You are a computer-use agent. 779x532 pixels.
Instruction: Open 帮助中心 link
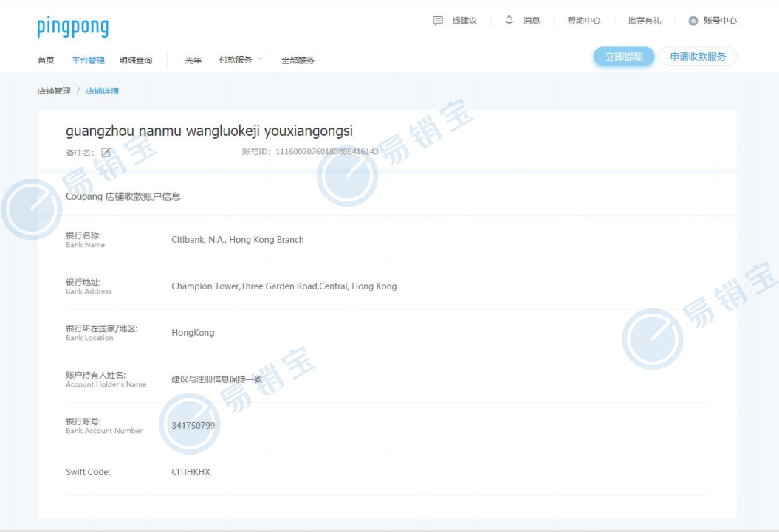[584, 21]
